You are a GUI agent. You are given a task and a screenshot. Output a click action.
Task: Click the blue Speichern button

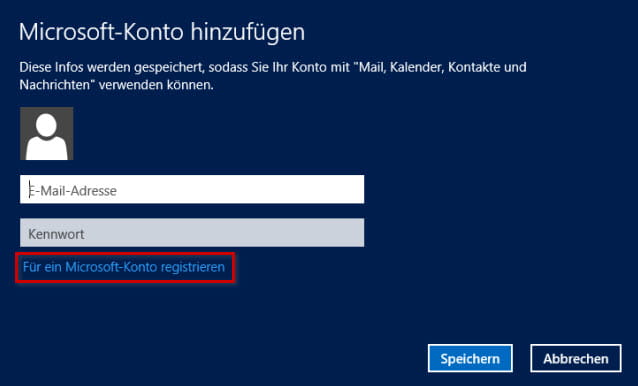[470, 358]
